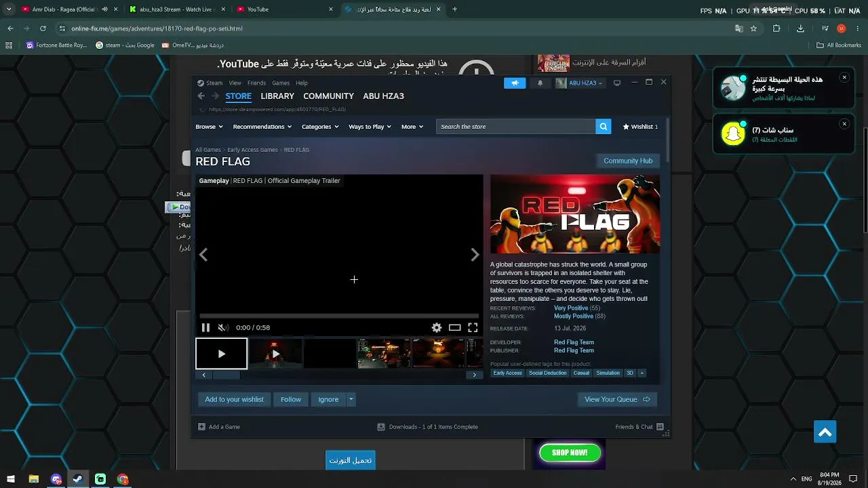Click the Early Access tag

[x=508, y=373]
